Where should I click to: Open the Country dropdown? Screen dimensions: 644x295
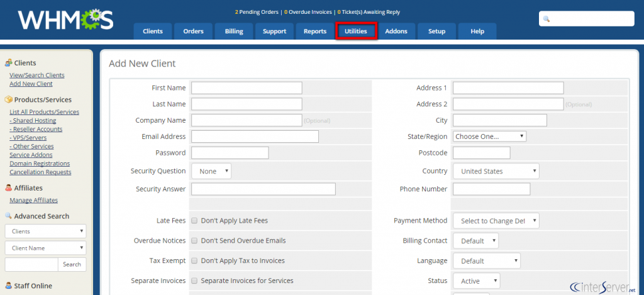click(496, 171)
